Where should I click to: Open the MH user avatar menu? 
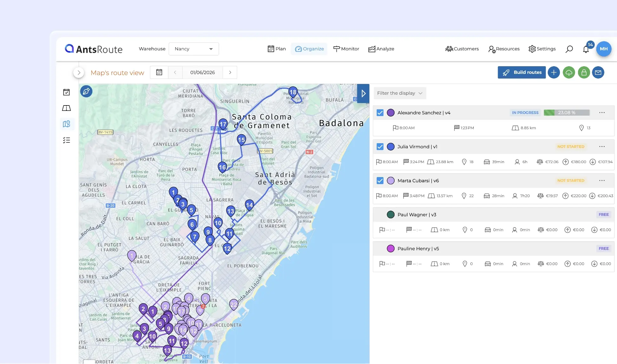604,49
